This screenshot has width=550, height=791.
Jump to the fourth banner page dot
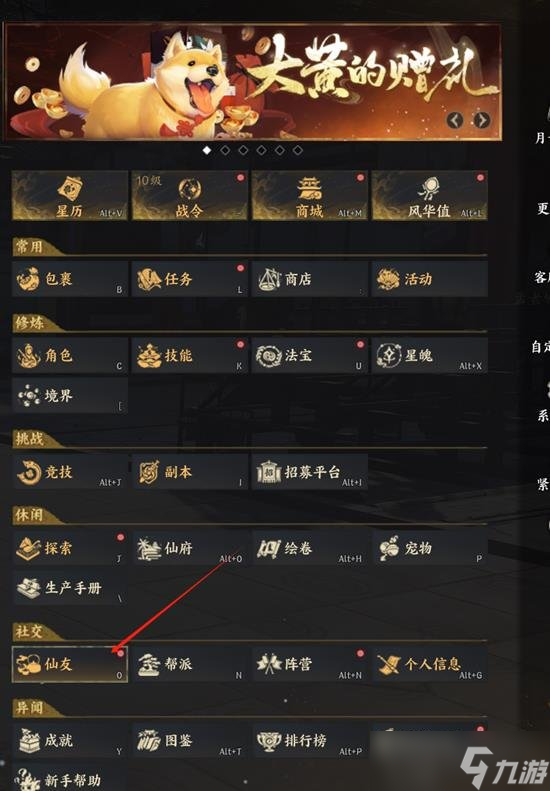click(x=261, y=150)
